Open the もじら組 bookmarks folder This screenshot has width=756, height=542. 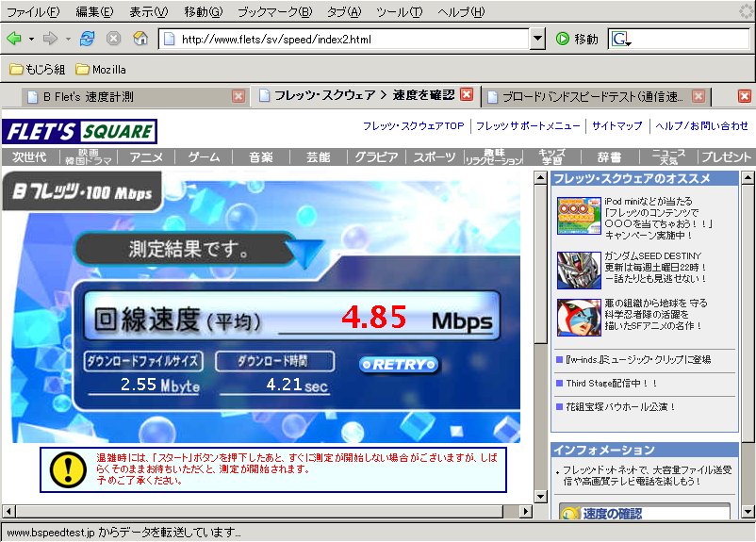pyautogui.click(x=37, y=70)
